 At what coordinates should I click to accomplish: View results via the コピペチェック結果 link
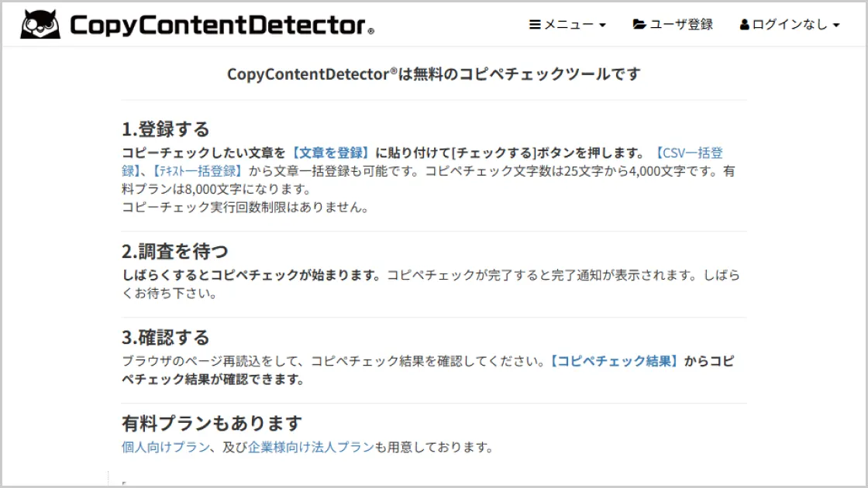(x=613, y=361)
